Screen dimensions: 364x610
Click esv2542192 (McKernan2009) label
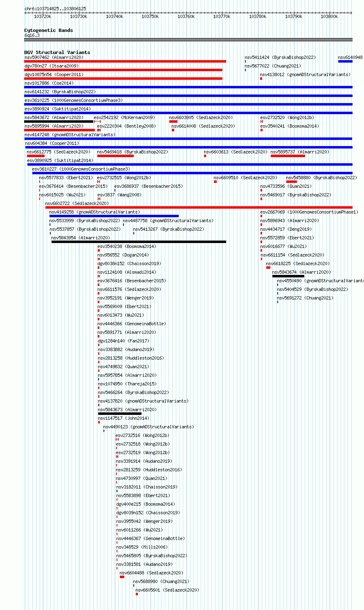[x=124, y=118]
